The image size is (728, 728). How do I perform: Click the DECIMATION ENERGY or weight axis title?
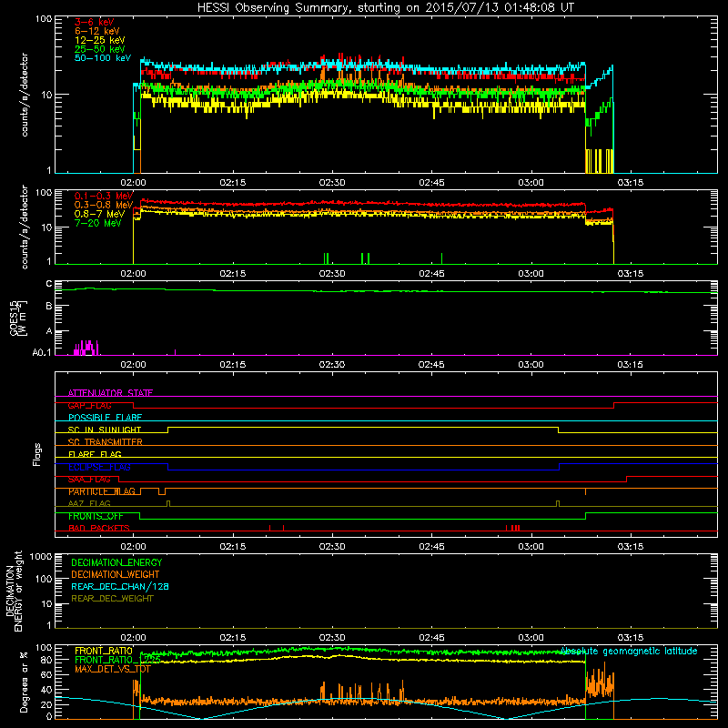click(14, 591)
